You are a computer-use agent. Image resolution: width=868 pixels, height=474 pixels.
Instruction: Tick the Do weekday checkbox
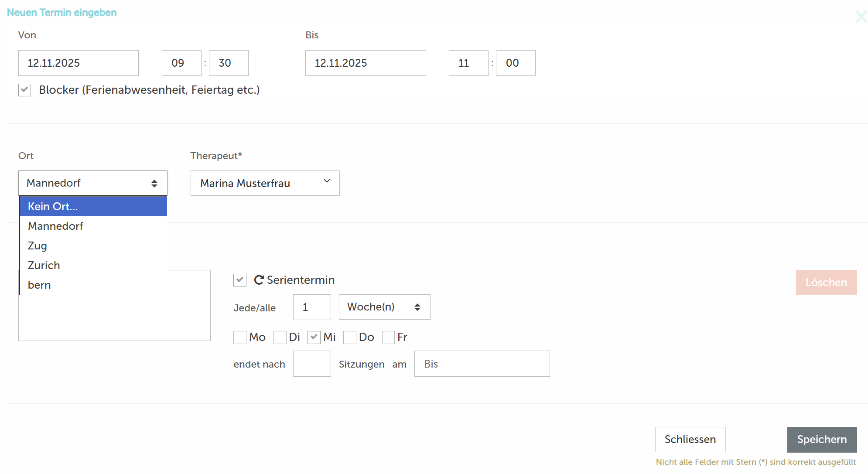350,338
